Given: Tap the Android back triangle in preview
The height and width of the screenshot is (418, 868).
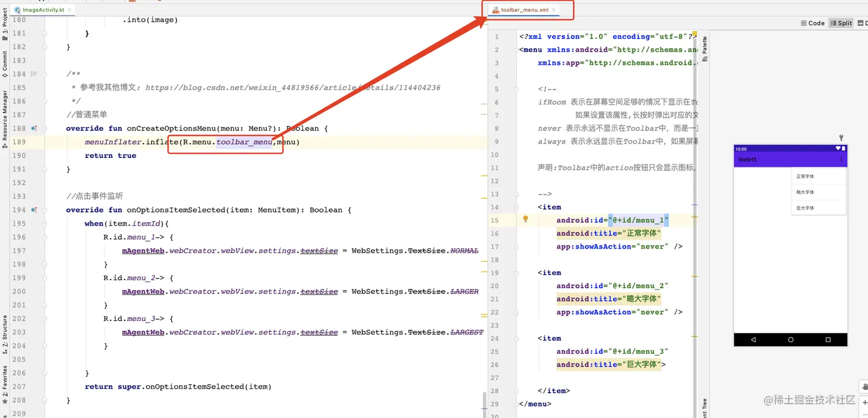Looking at the screenshot, I should [x=753, y=340].
